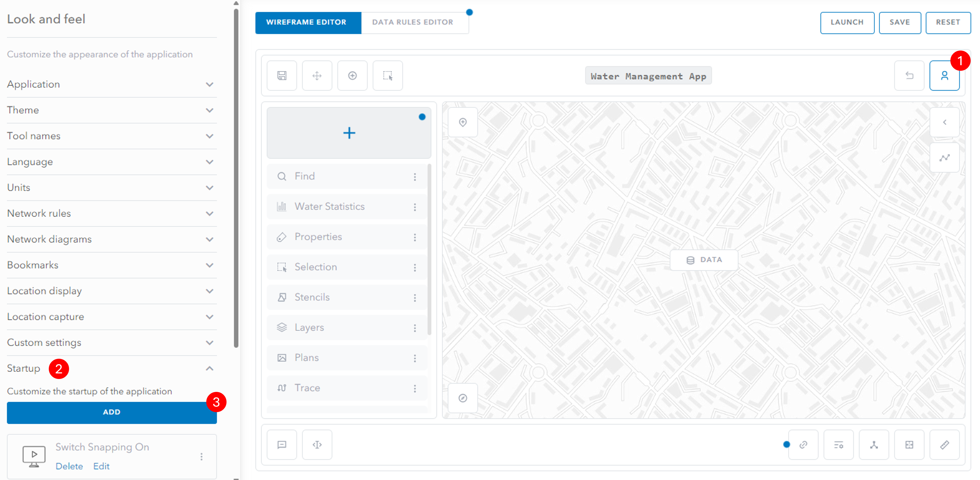Viewport: 980px width, 480px height.
Task: Click the compass icon on the map
Action: (463, 398)
